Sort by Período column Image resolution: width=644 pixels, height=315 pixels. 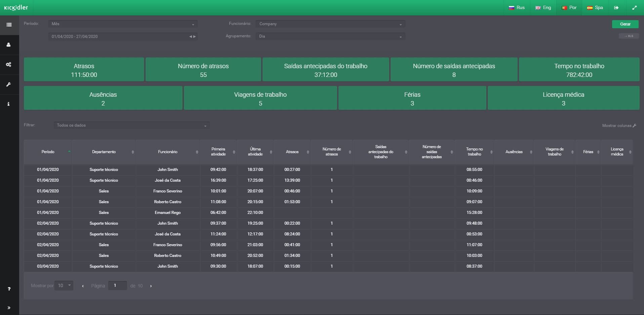coord(48,152)
